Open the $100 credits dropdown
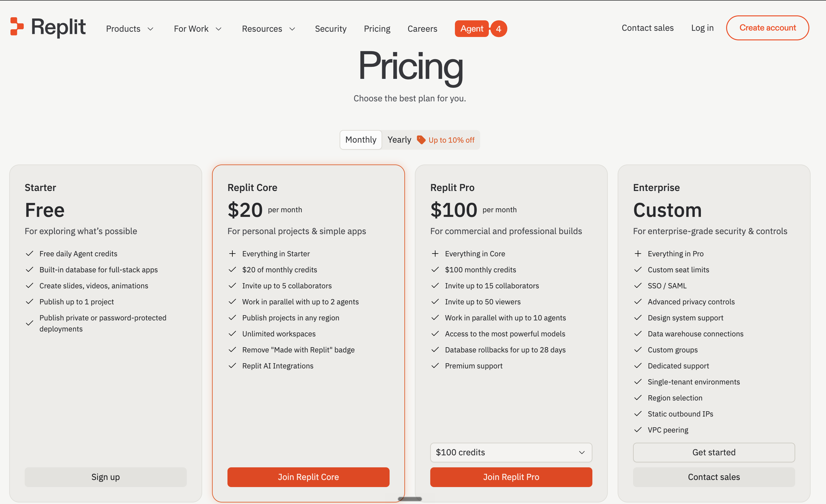 point(511,452)
